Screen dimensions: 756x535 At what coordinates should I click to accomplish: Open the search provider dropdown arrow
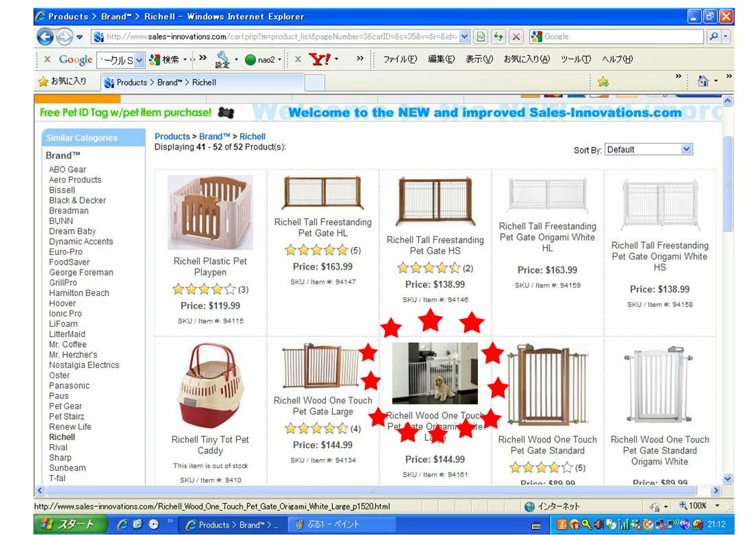point(726,36)
